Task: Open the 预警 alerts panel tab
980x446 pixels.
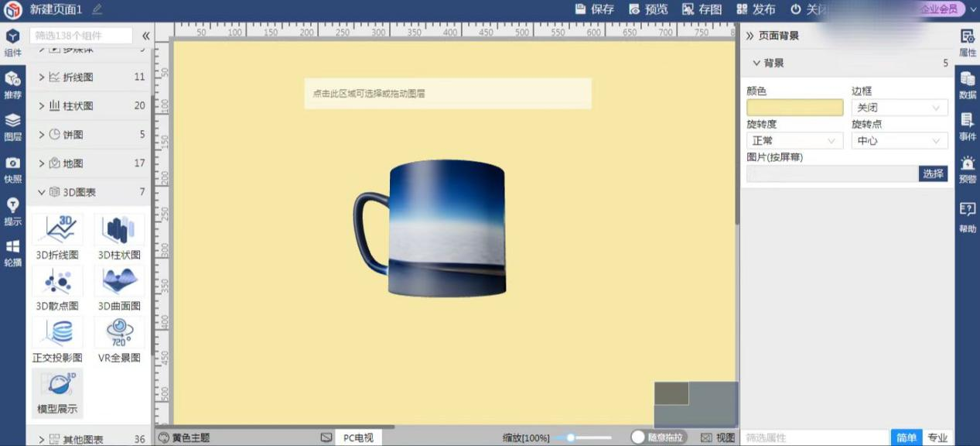Action: point(968,169)
